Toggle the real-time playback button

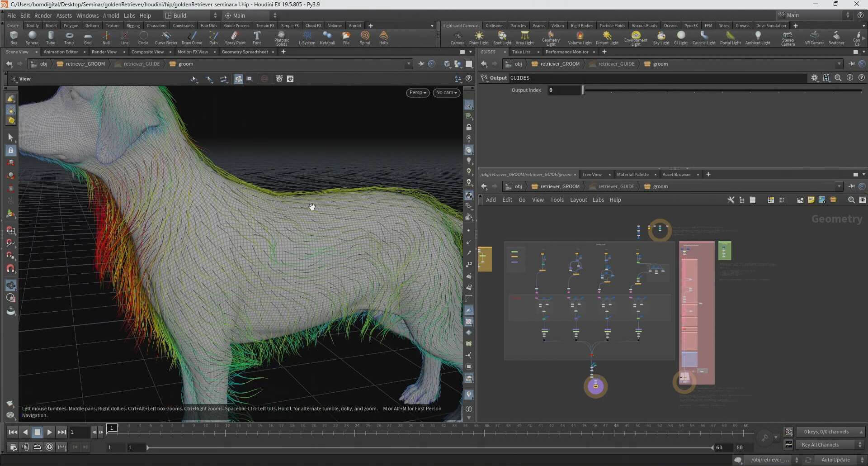point(50,447)
